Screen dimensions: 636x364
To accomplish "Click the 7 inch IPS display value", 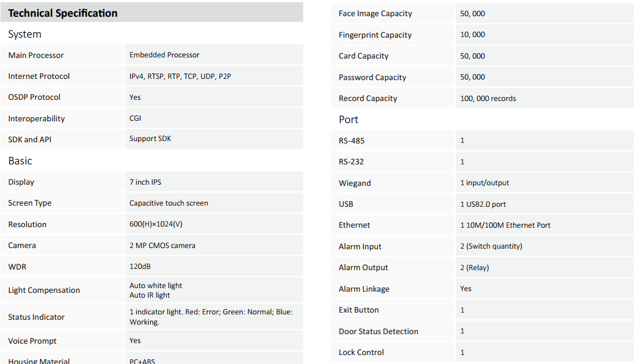I will pyautogui.click(x=145, y=182).
